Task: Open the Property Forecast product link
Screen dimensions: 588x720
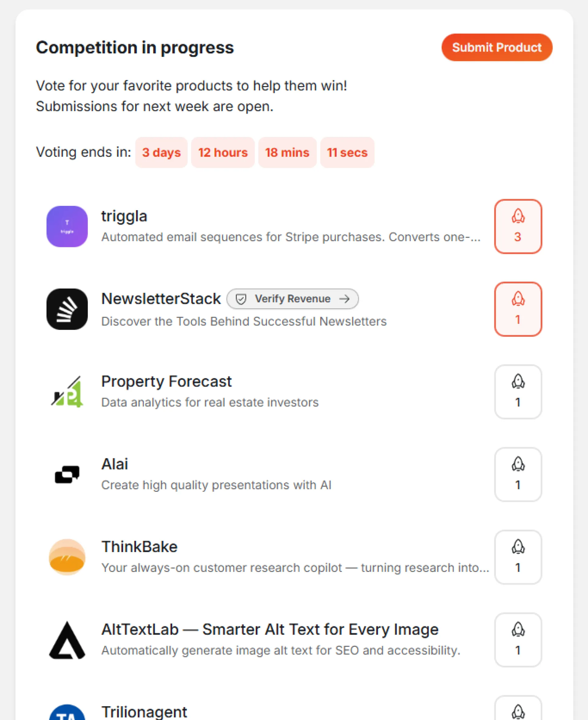Action: [166, 381]
